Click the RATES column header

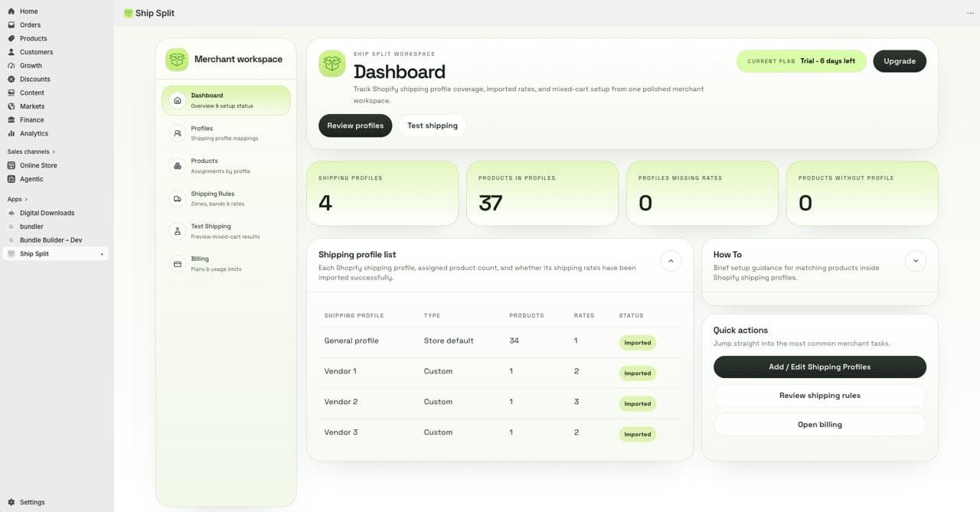tap(584, 315)
